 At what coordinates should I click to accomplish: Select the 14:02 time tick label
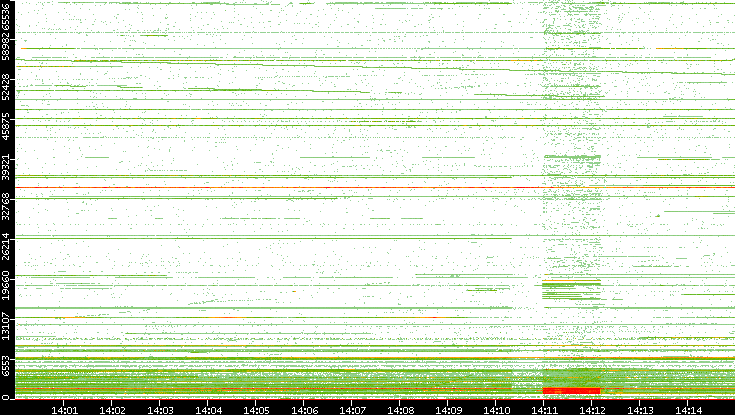tap(112, 408)
